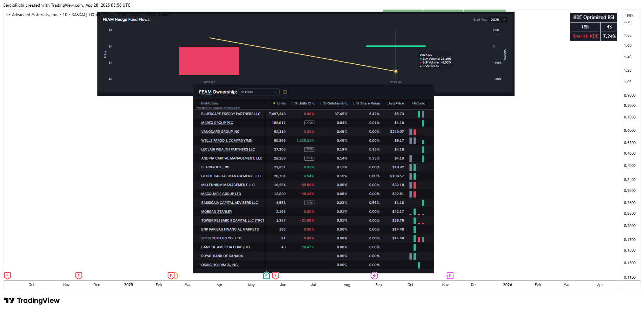Screen dimensions: 644x311
Task: Open MORGAN STANLEY link
Action: 217,212
